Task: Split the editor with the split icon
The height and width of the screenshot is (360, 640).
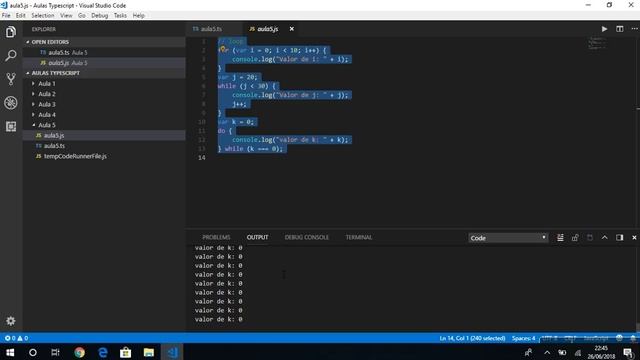Action: (x=620, y=29)
